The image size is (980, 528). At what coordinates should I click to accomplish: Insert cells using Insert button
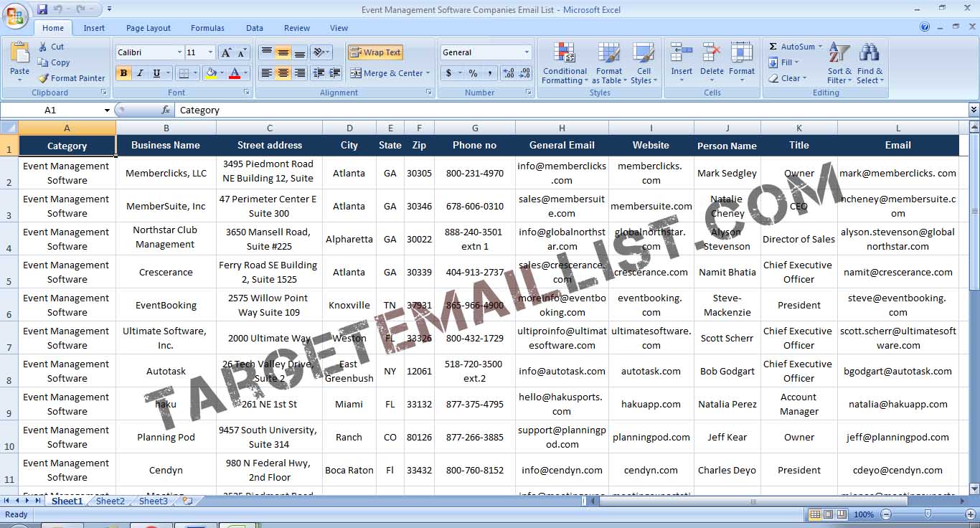[682, 63]
